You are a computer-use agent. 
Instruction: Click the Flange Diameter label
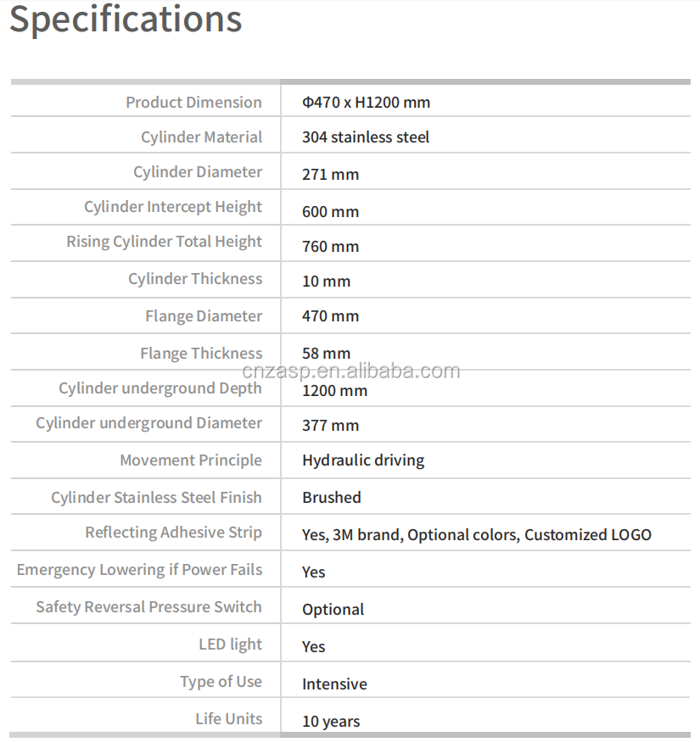(x=204, y=316)
